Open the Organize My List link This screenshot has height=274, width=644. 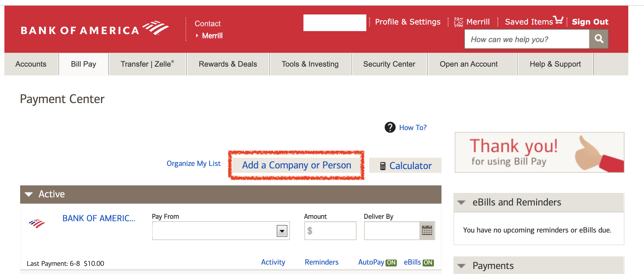pos(193,163)
